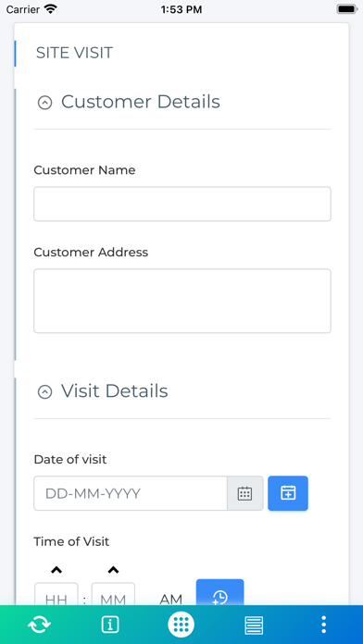Tap the sync refresh icon in bottom bar
The height and width of the screenshot is (644, 363).
(39, 625)
